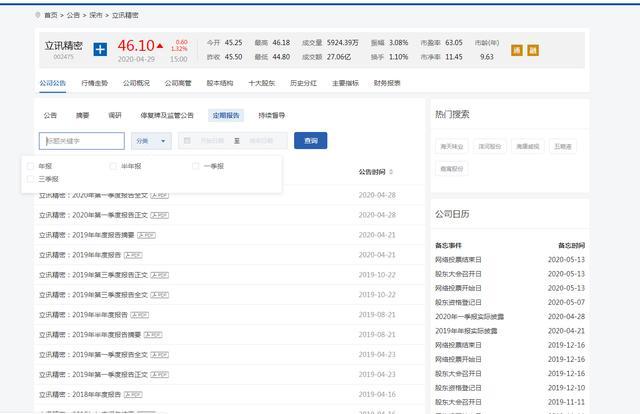Click the 五粮液 hot search tag

pos(563,146)
